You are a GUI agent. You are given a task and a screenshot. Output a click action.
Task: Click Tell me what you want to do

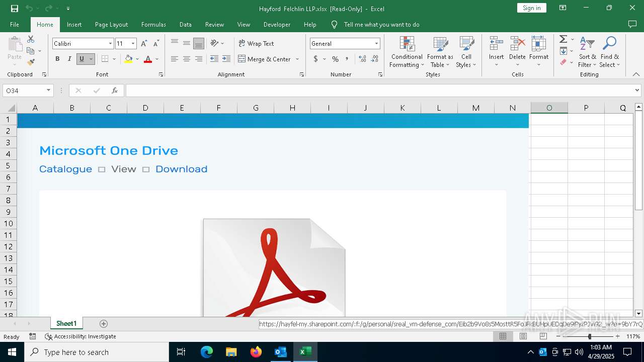pyautogui.click(x=381, y=24)
